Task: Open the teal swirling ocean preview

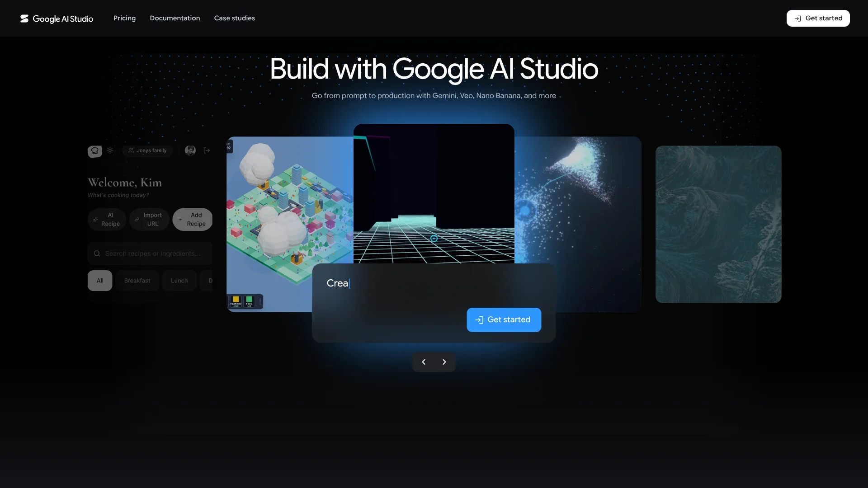Action: (x=718, y=224)
